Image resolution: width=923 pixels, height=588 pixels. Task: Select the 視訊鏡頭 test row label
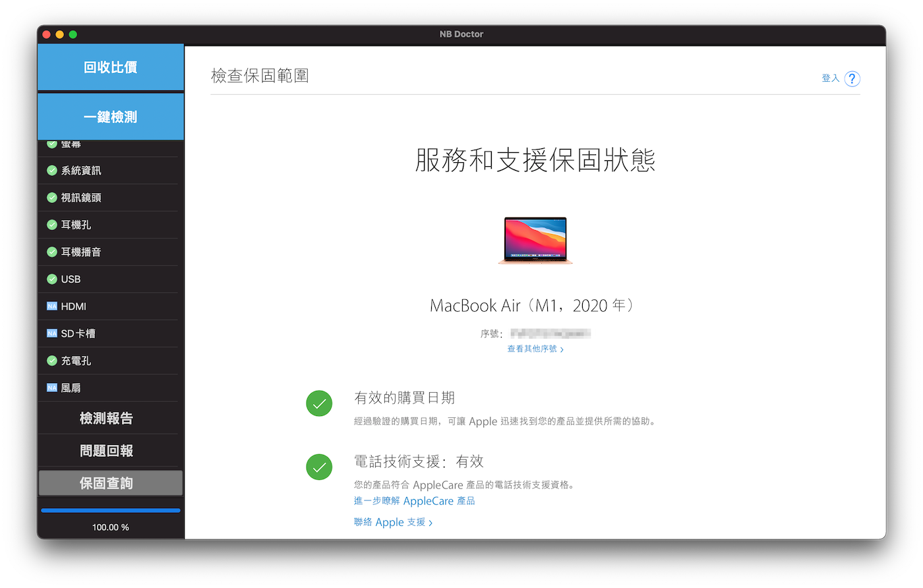81,198
